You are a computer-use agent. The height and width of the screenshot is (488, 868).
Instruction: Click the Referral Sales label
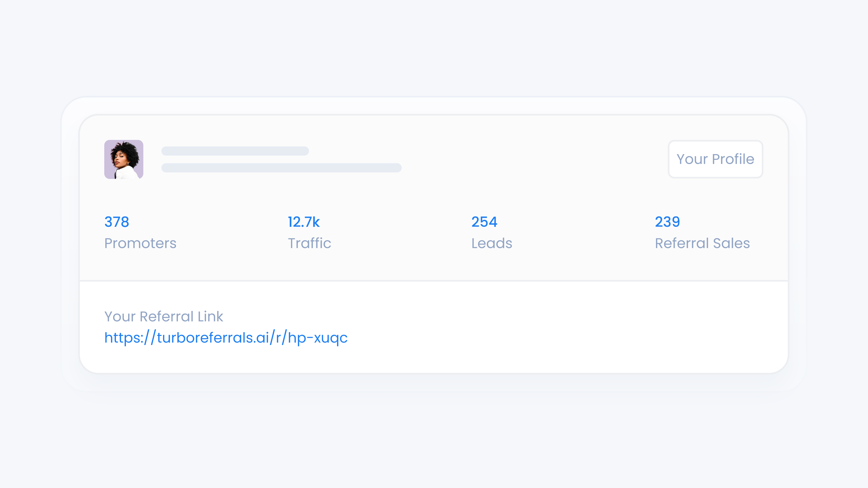(702, 243)
